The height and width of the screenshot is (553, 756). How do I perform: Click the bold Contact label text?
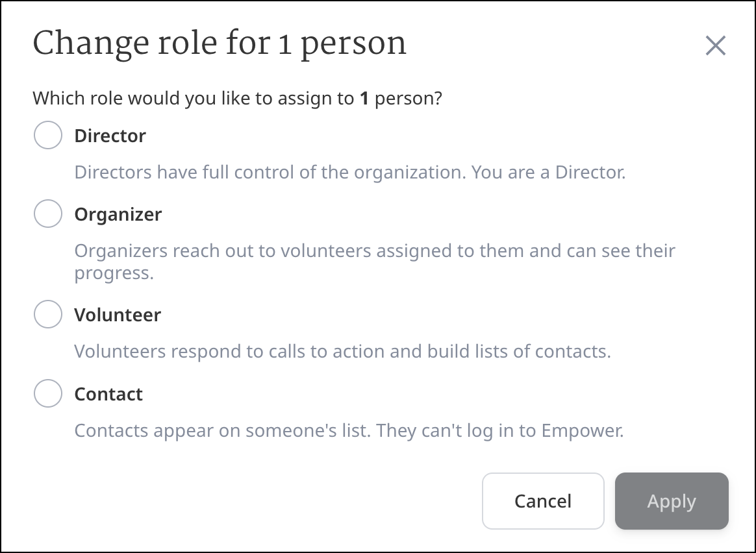tap(108, 394)
